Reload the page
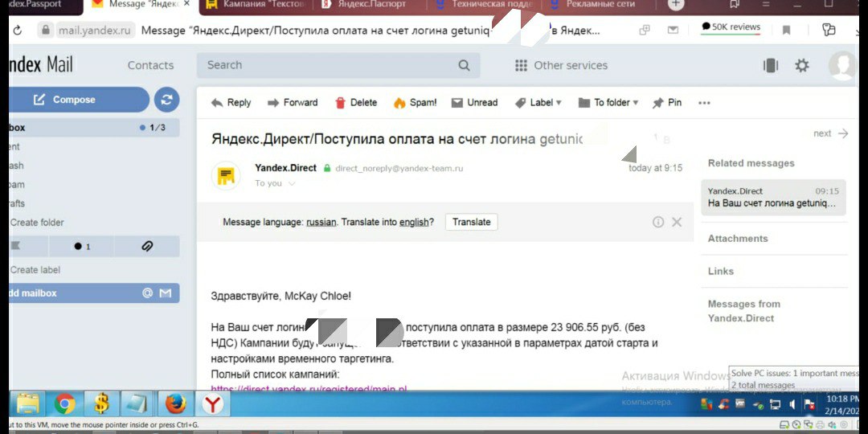Screen dimensions: 868x434 pos(17,31)
